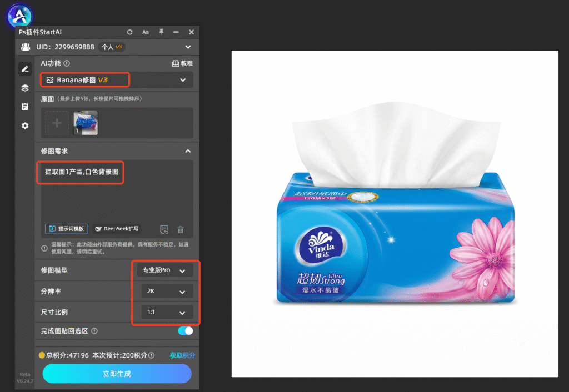Click the generated tissue product image
The width and height of the screenshot is (569, 392).
click(x=395, y=214)
